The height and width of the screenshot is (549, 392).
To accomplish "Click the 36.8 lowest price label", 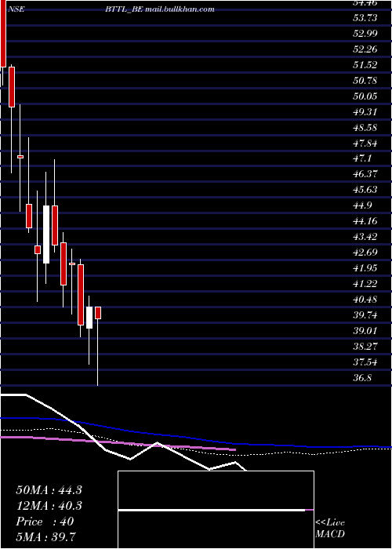I will pyautogui.click(x=362, y=378).
